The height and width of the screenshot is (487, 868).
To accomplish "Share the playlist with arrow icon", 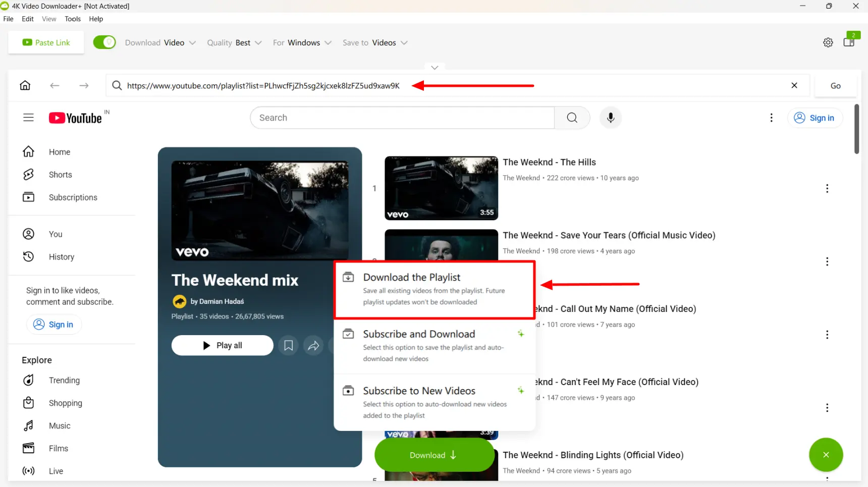I will (x=313, y=345).
